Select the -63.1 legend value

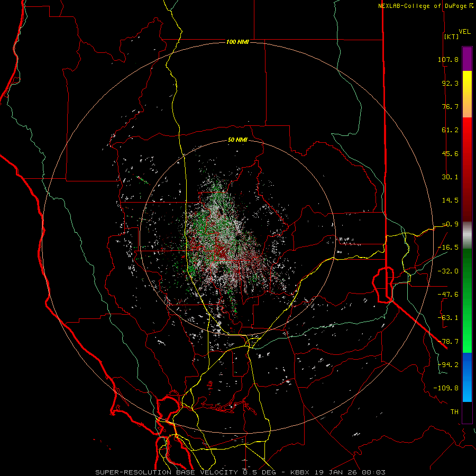pyautogui.click(x=448, y=317)
